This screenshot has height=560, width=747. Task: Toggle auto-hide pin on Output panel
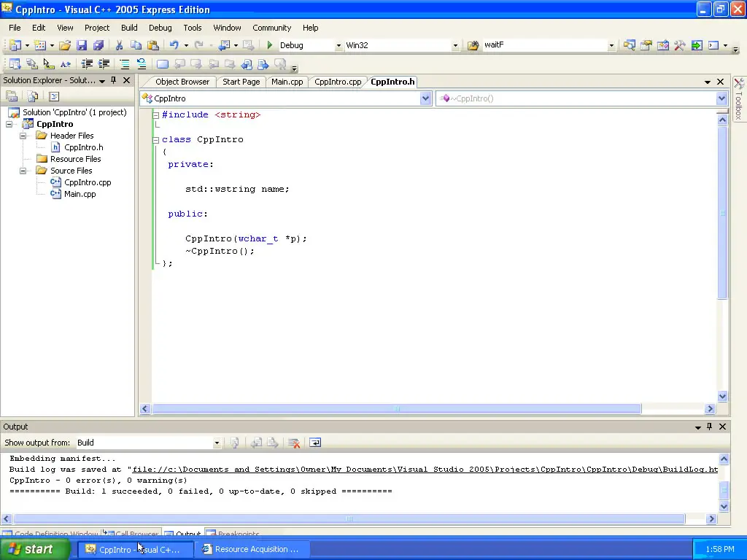(709, 427)
